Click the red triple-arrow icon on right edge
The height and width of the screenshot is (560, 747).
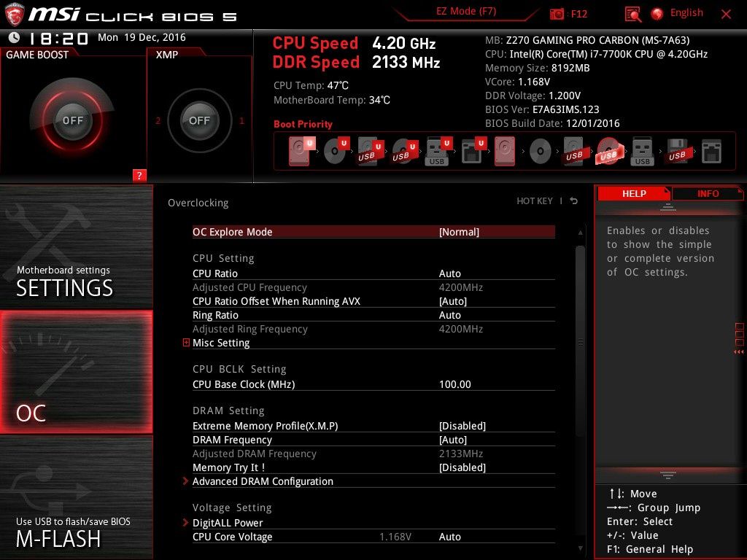pyautogui.click(x=738, y=352)
